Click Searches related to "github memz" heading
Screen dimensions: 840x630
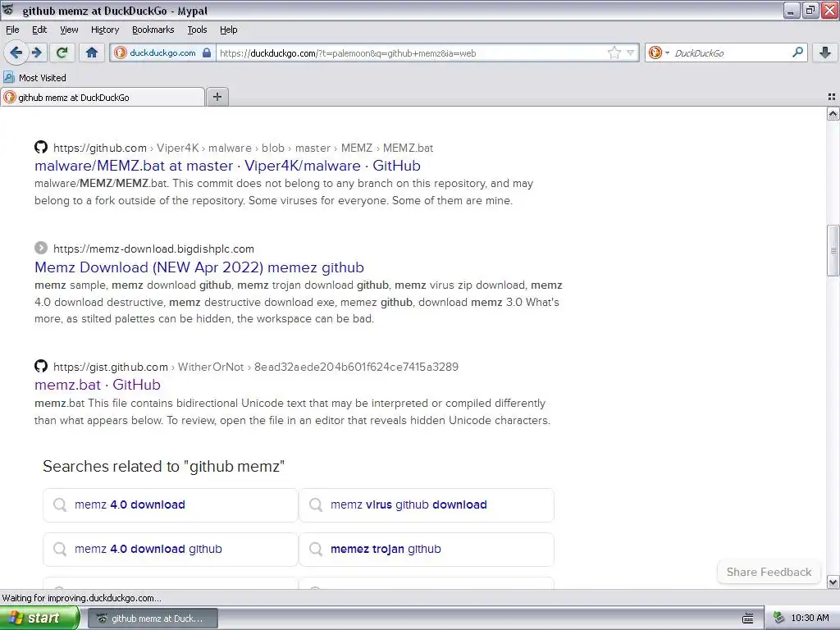pos(163,466)
